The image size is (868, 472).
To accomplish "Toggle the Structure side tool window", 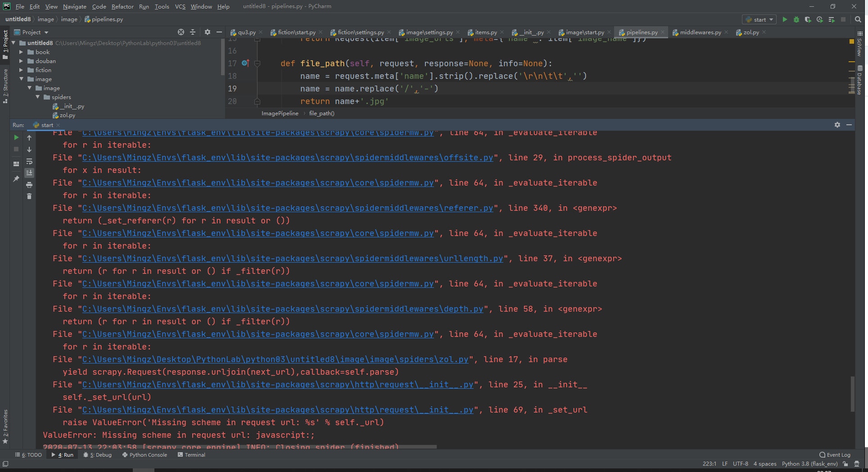I will click(x=5, y=86).
